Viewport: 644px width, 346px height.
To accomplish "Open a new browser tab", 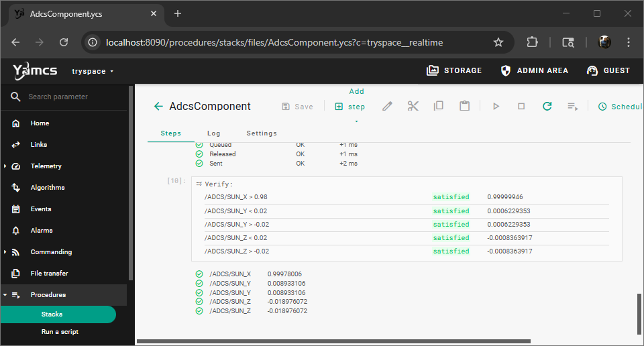I will (177, 13).
